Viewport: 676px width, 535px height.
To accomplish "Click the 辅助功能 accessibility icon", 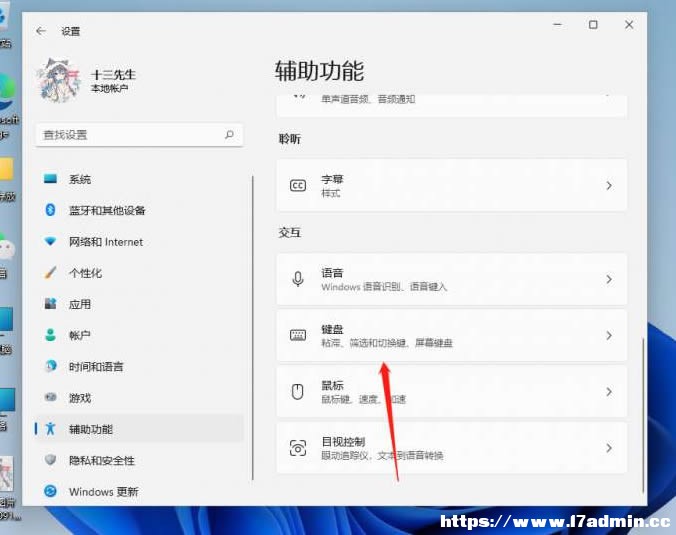I will click(x=50, y=429).
